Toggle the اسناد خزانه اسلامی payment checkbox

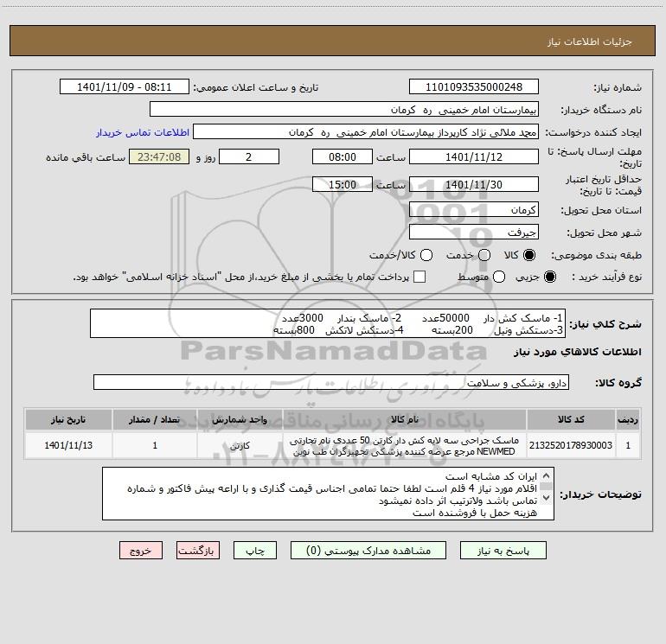point(419,277)
